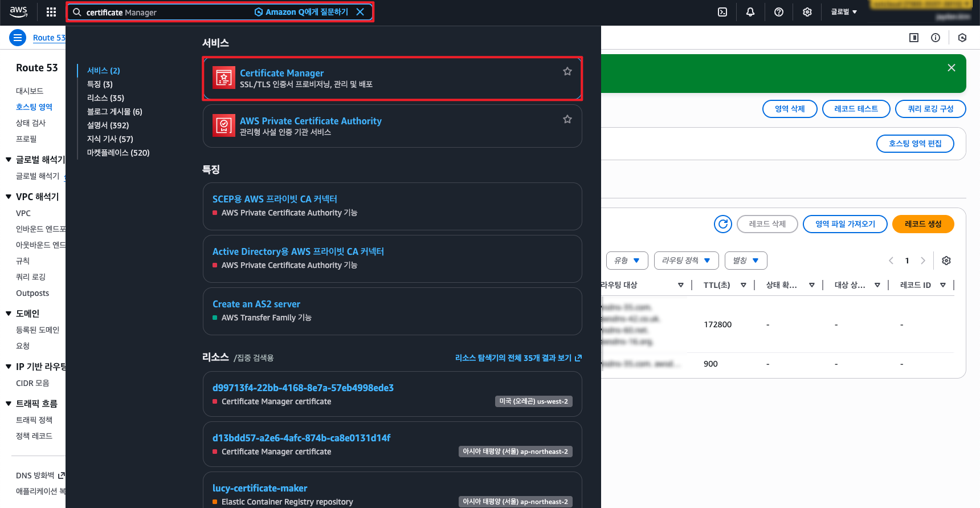The height and width of the screenshot is (508, 980).
Task: Filter results by 서비스 (2)
Action: click(x=103, y=71)
